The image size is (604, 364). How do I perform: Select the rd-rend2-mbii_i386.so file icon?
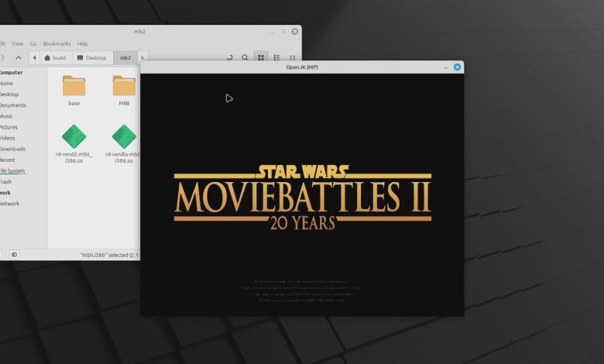[74, 136]
